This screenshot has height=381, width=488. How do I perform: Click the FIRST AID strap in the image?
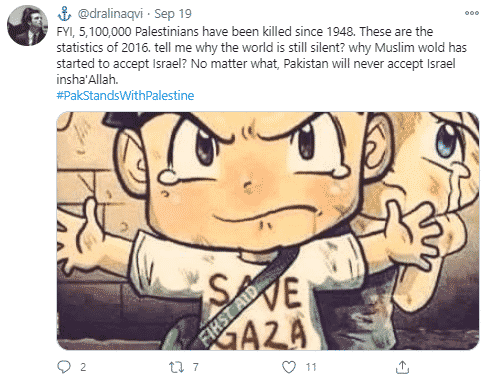click(230, 313)
